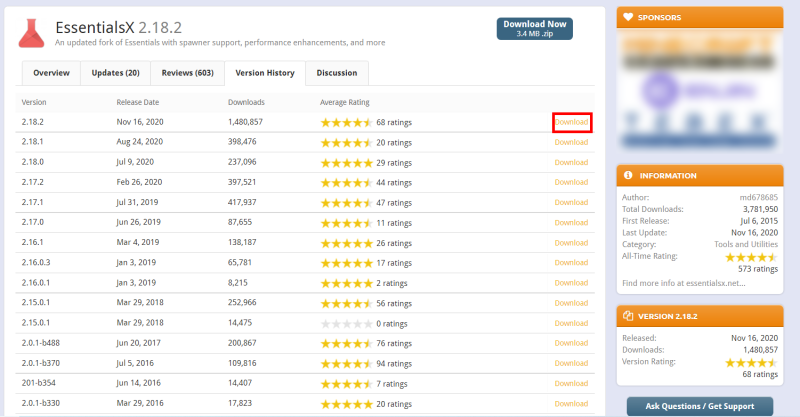
Task: Go to the Discussion tab
Action: point(337,73)
